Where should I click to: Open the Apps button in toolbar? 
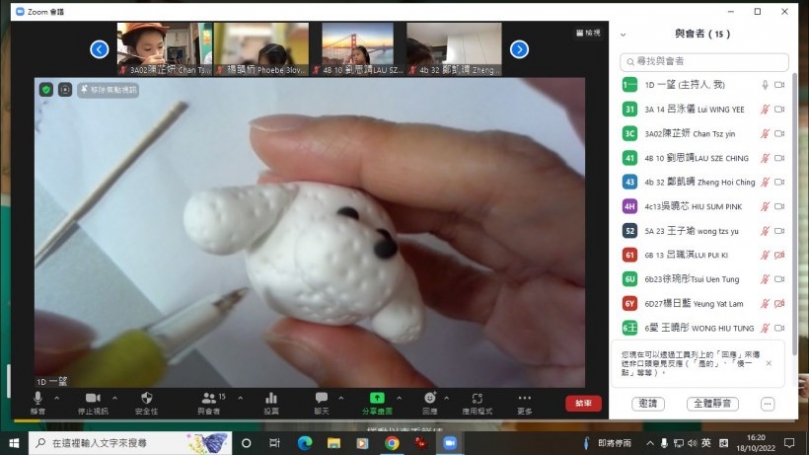[x=477, y=402]
